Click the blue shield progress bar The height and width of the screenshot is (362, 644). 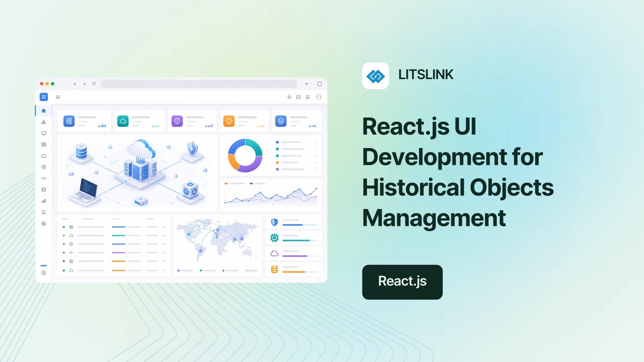tap(300, 225)
